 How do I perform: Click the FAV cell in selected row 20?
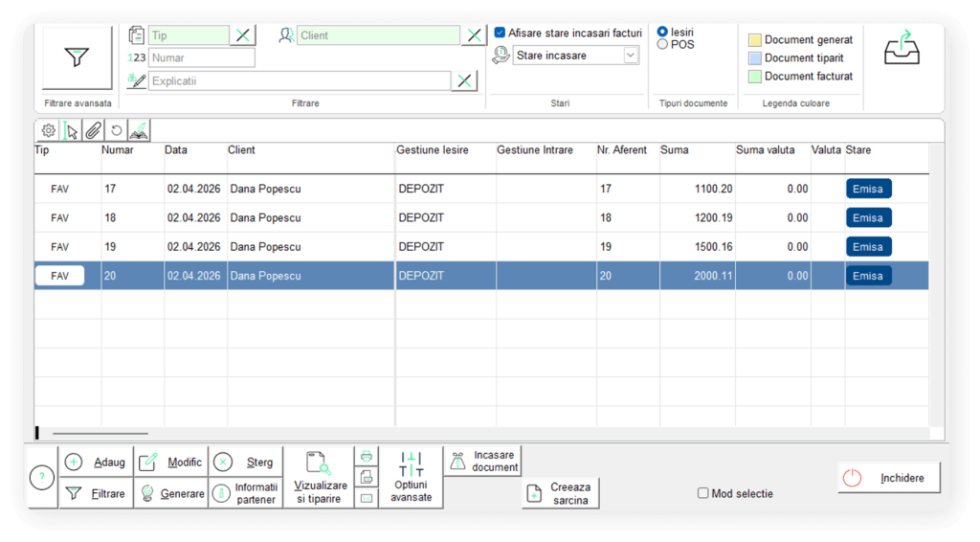tap(60, 276)
